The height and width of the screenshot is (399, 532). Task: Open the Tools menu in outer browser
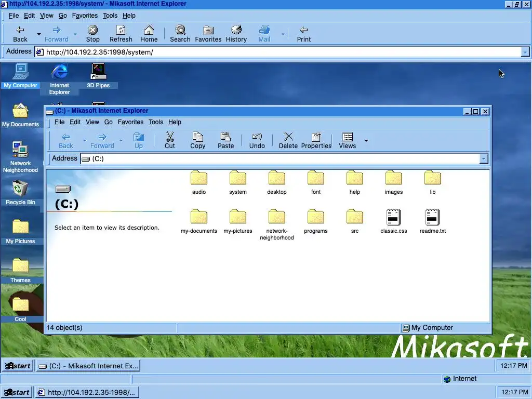(x=110, y=16)
